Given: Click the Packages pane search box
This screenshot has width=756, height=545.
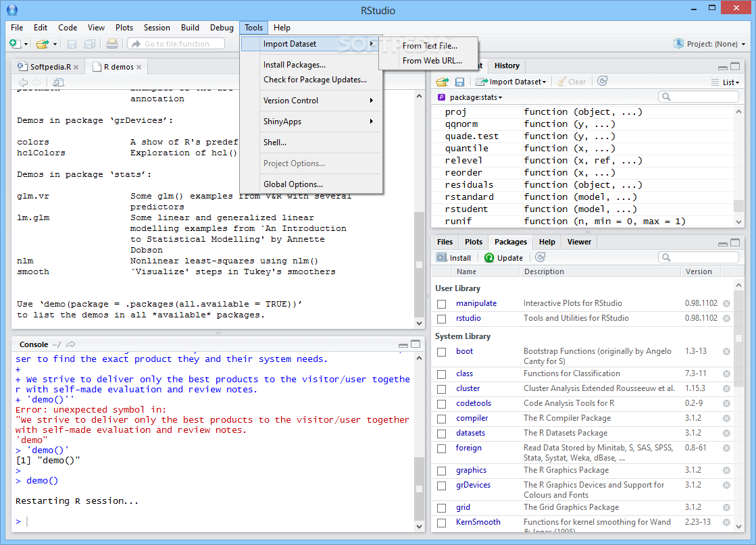Looking at the screenshot, I should 699,257.
